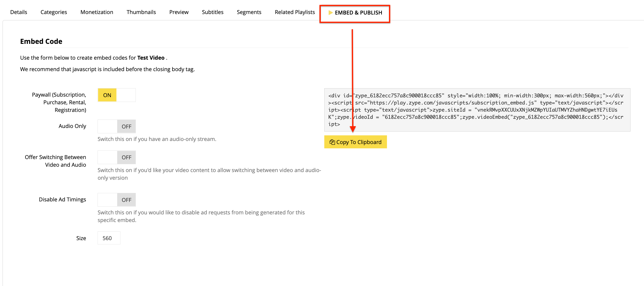Viewport: 644px width, 286px height.
Task: Open the Related Playlists tab
Action: pyautogui.click(x=295, y=12)
